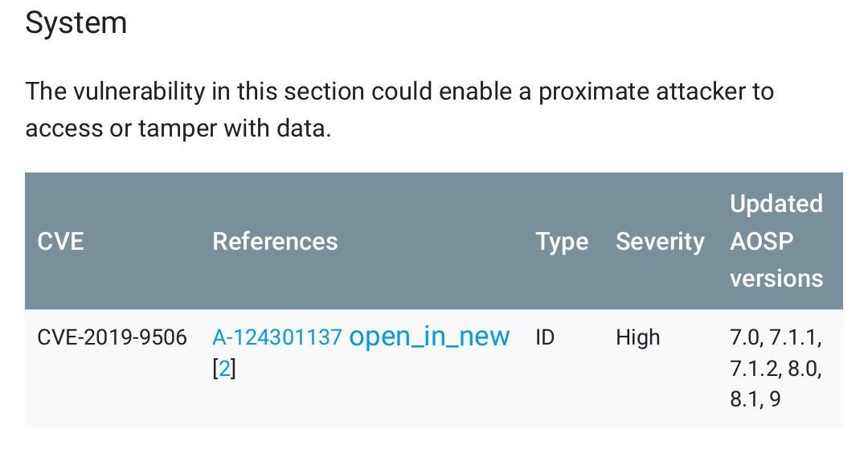Follow the bracketed [2] reference link
This screenshot has height=453, width=868.
[224, 369]
